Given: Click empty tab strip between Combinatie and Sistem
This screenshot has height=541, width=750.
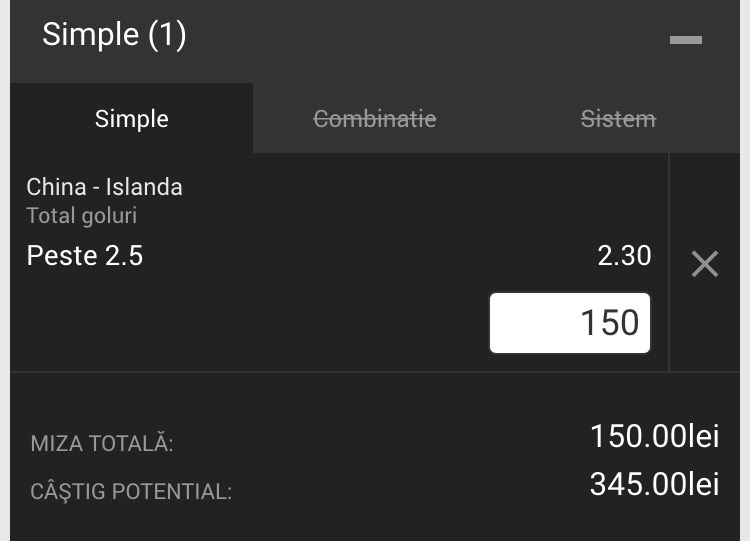Looking at the screenshot, I should pyautogui.click(x=508, y=118).
